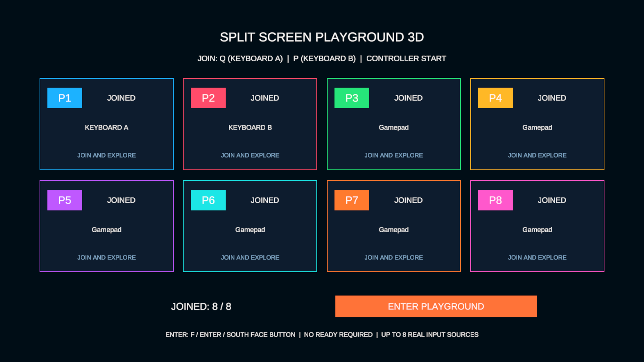Click JOIN AND EXPLORE in P8 card

(537, 257)
